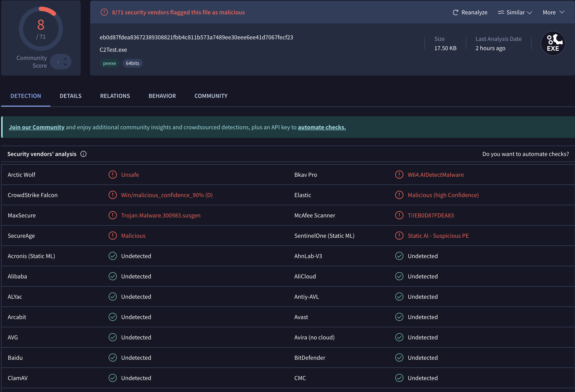The width and height of the screenshot is (575, 392).
Task: Click the alert icon next to Arctic Wolf's Unsafe verdict
Action: 112,175
